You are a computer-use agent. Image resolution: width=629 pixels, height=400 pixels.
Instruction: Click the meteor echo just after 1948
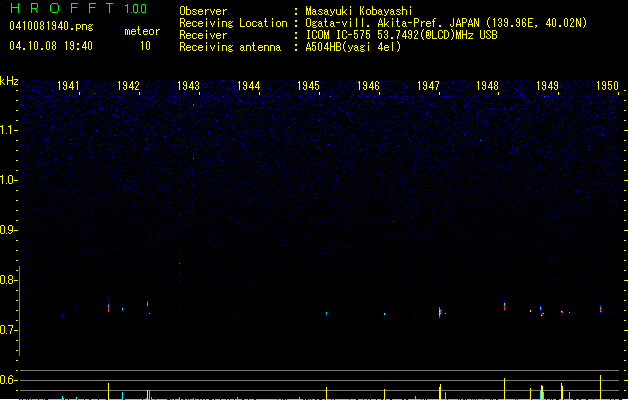[504, 306]
